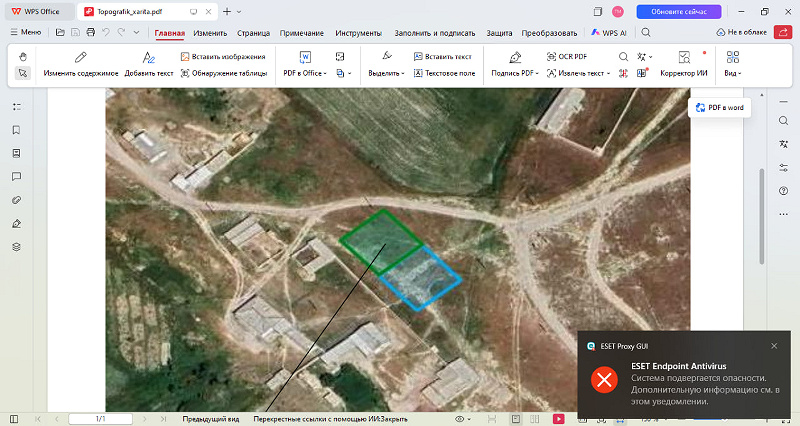Expand Извлечь текст dropdown
Screen dimensions: 800x426
(x=578, y=73)
